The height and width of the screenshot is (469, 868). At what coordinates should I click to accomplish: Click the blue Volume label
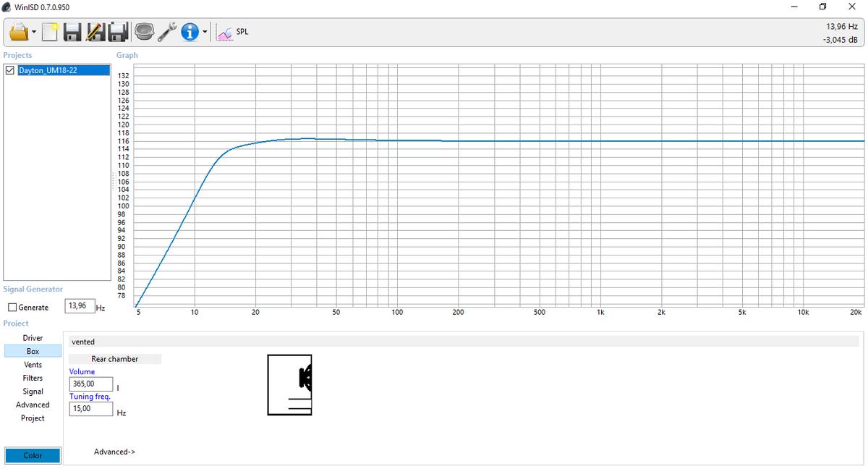(82, 371)
